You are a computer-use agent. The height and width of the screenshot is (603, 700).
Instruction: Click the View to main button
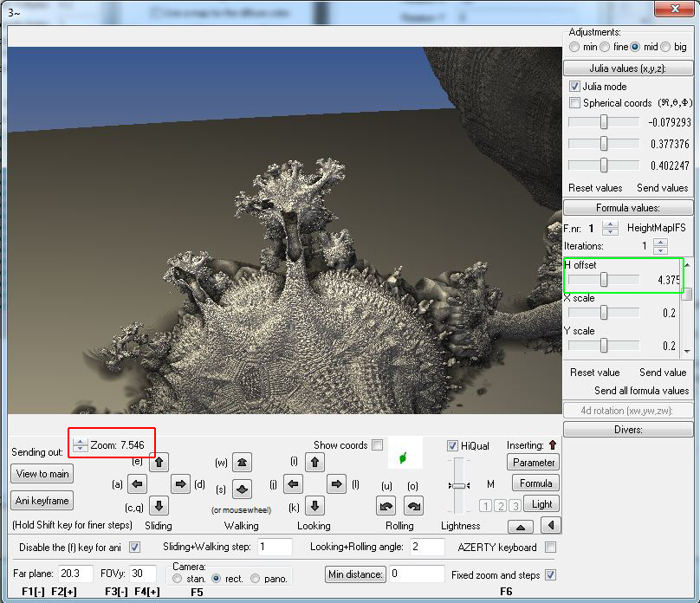point(42,474)
